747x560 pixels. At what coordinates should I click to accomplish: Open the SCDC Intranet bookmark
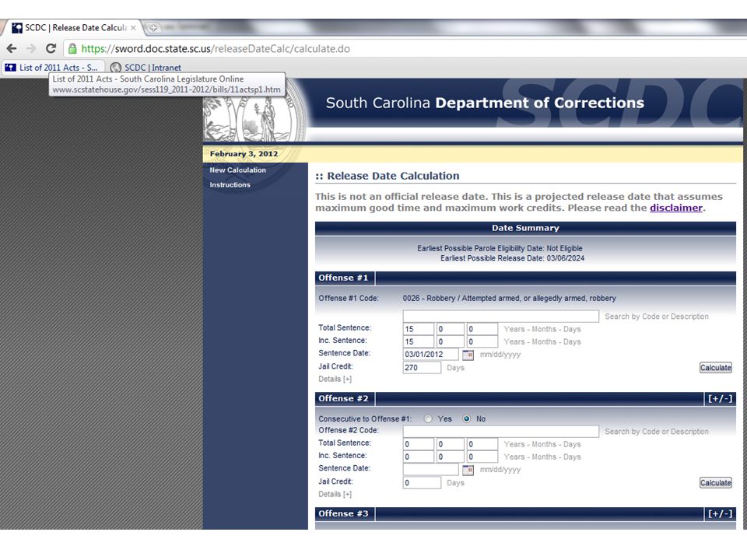[x=146, y=68]
